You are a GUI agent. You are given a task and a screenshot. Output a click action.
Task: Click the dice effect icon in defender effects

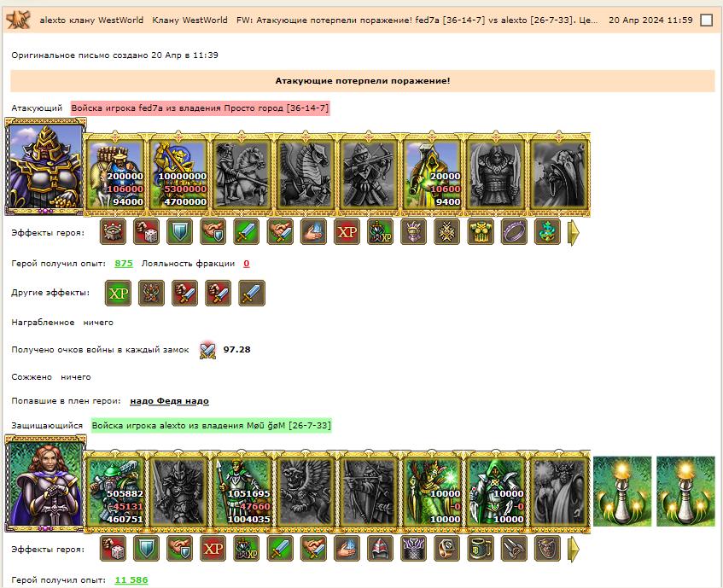pos(113,549)
